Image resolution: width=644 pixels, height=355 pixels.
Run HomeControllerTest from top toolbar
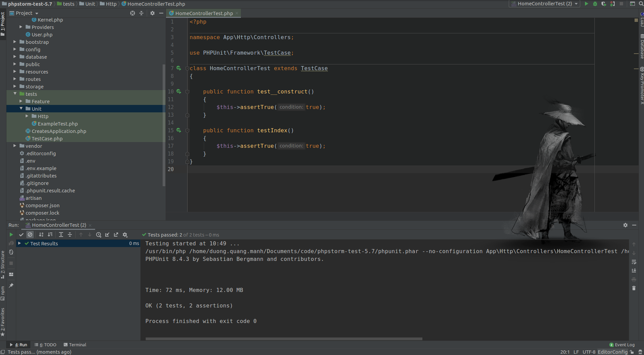[586, 4]
